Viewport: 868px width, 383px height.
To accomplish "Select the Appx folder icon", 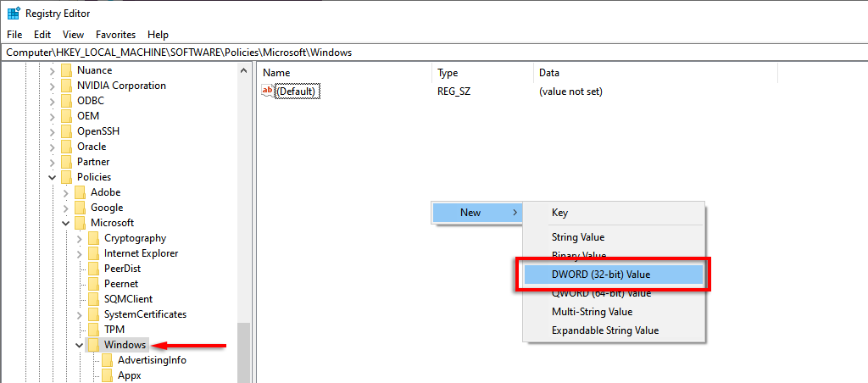I will coord(107,375).
